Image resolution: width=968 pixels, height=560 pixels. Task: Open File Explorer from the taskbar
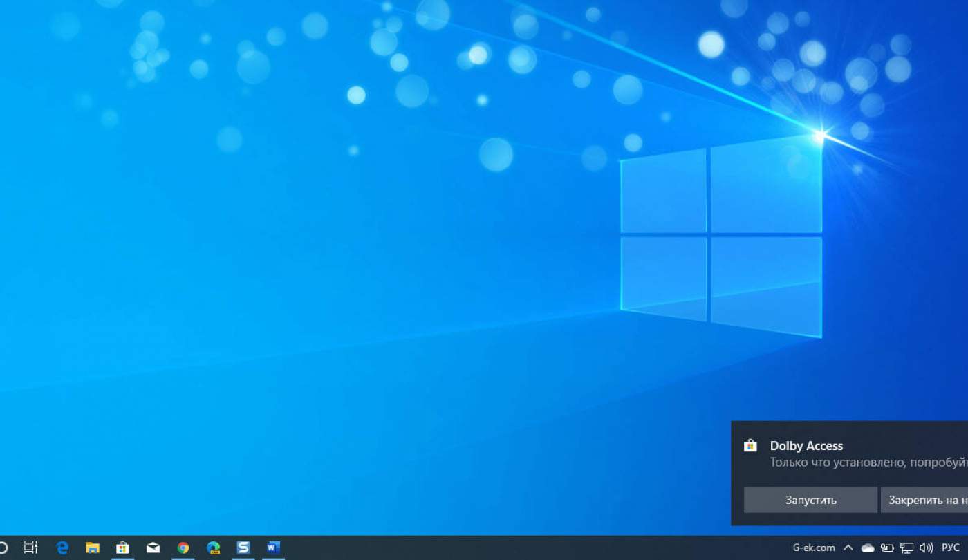(93, 548)
